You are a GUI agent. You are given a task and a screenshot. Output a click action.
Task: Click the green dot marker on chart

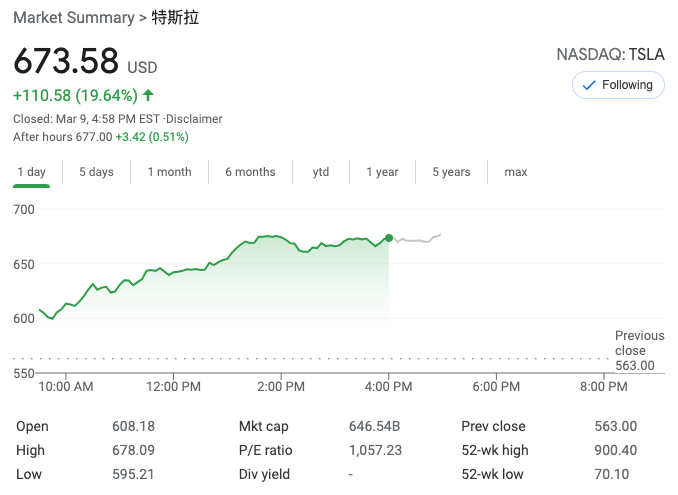(x=389, y=238)
